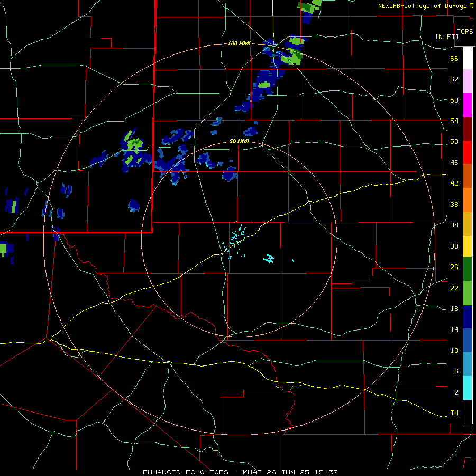Click the cyan echo cluster at radar center
The width and height of the screenshot is (476, 476).
click(x=236, y=240)
